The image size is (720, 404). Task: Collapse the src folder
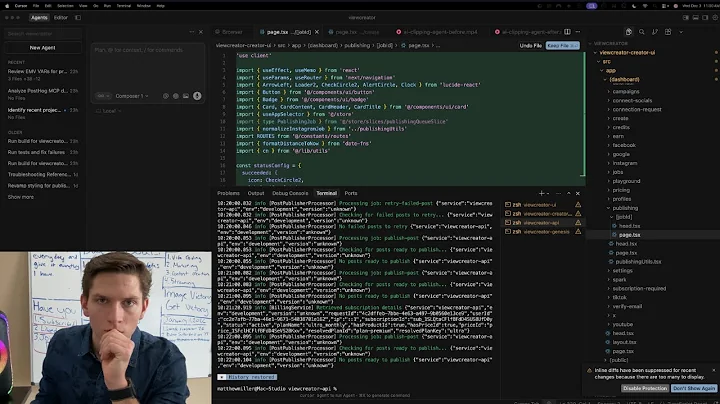coord(606,61)
